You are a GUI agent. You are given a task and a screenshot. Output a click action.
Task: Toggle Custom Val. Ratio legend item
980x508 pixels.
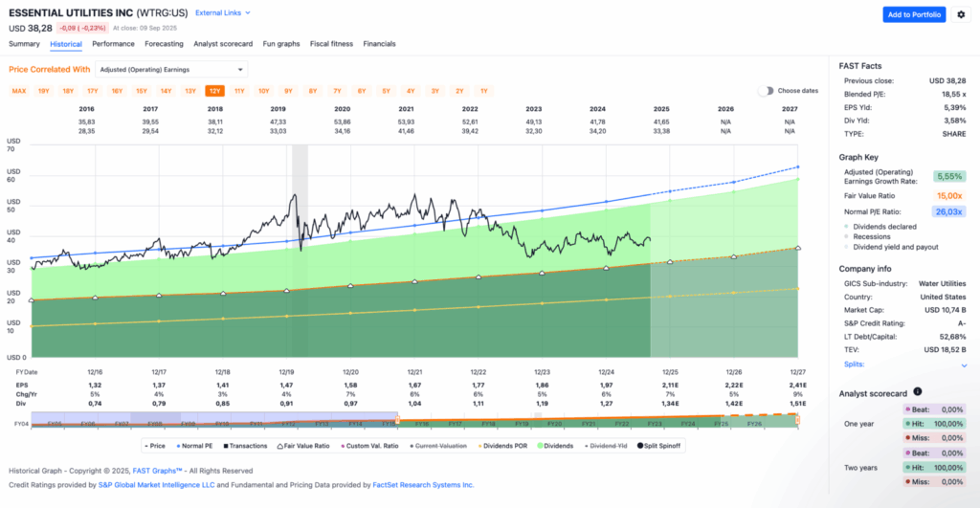point(369,446)
